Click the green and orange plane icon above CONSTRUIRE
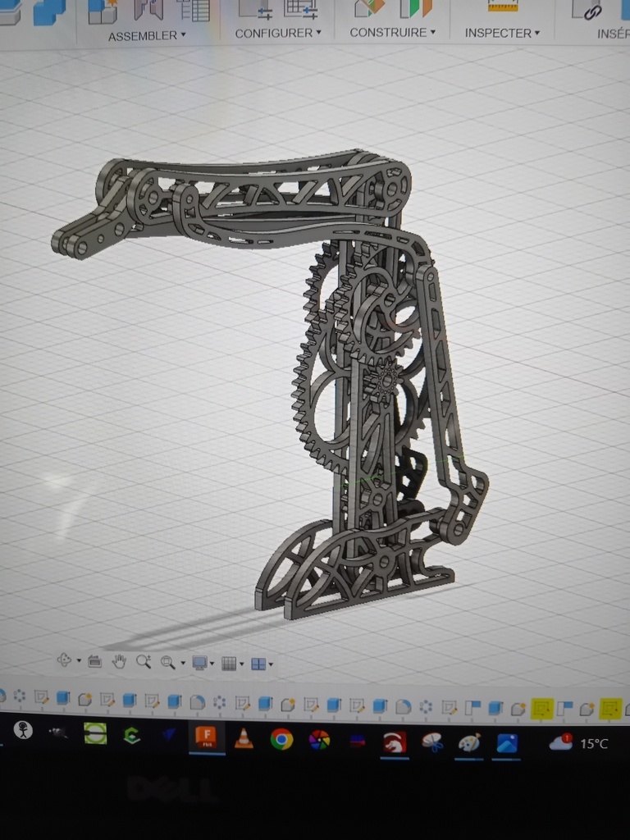630x840 pixels. coord(416,8)
